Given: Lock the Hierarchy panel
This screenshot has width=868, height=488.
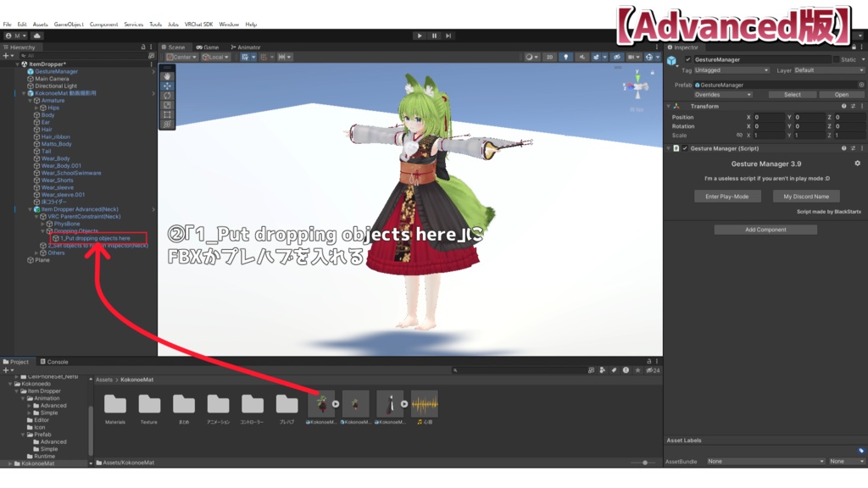Looking at the screenshot, I should pyautogui.click(x=143, y=47).
